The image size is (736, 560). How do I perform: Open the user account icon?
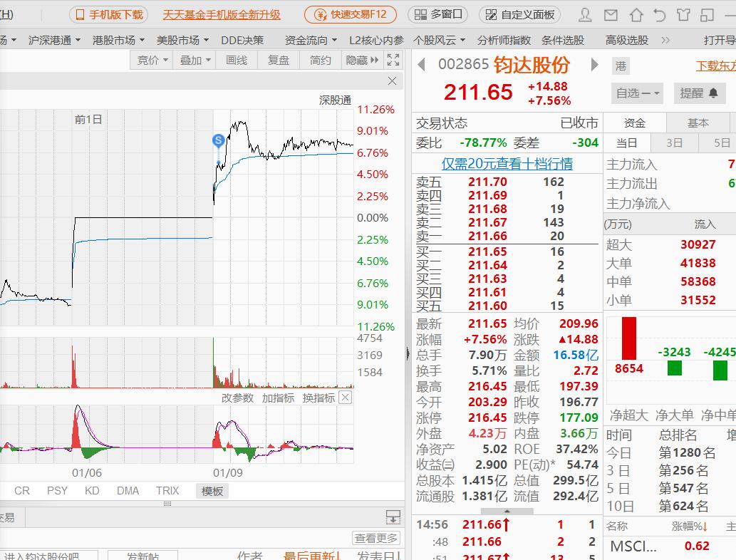(585, 15)
